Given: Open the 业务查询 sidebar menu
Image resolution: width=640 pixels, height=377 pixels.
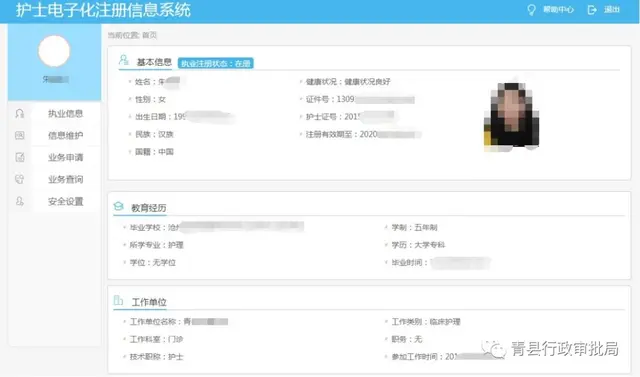Looking at the screenshot, I should tap(65, 180).
